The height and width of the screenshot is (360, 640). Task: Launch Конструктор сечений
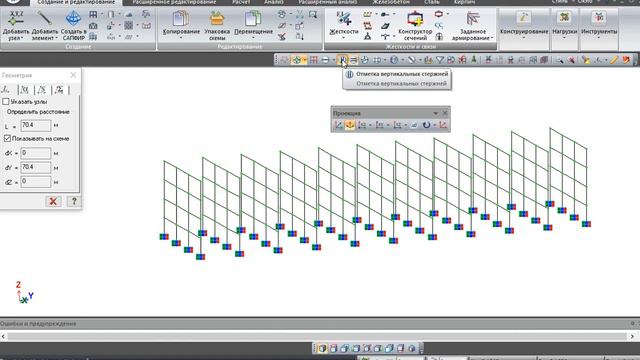click(x=415, y=25)
